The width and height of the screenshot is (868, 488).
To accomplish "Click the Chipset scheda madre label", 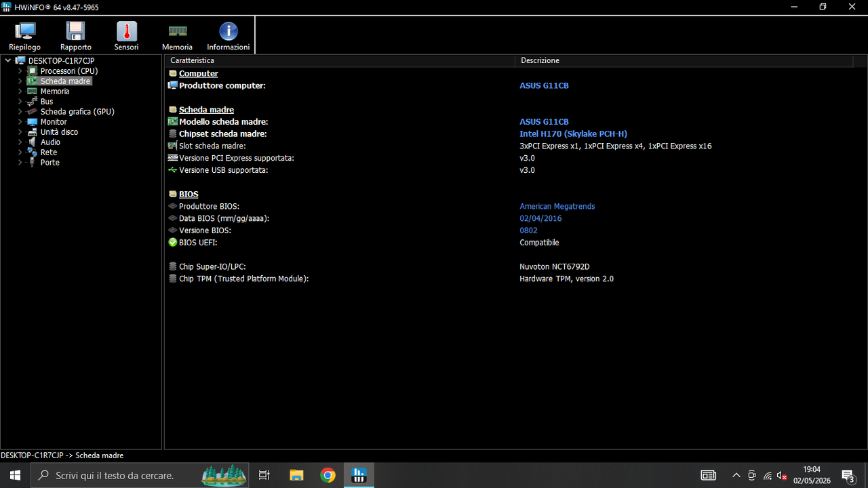I will tap(223, 134).
